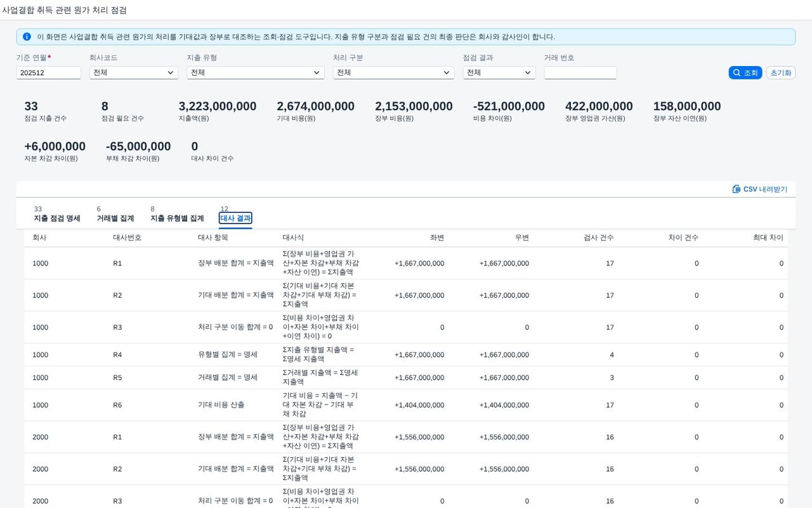Screen dimensions: 812x508
Task: Click the 기대 비용 산출 cell
Action: click(221, 405)
